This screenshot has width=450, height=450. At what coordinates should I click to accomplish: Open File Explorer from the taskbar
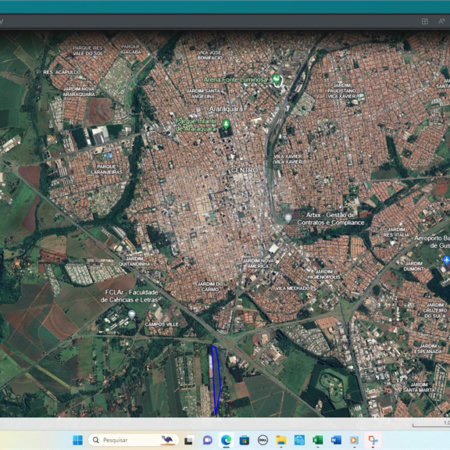coord(281,440)
